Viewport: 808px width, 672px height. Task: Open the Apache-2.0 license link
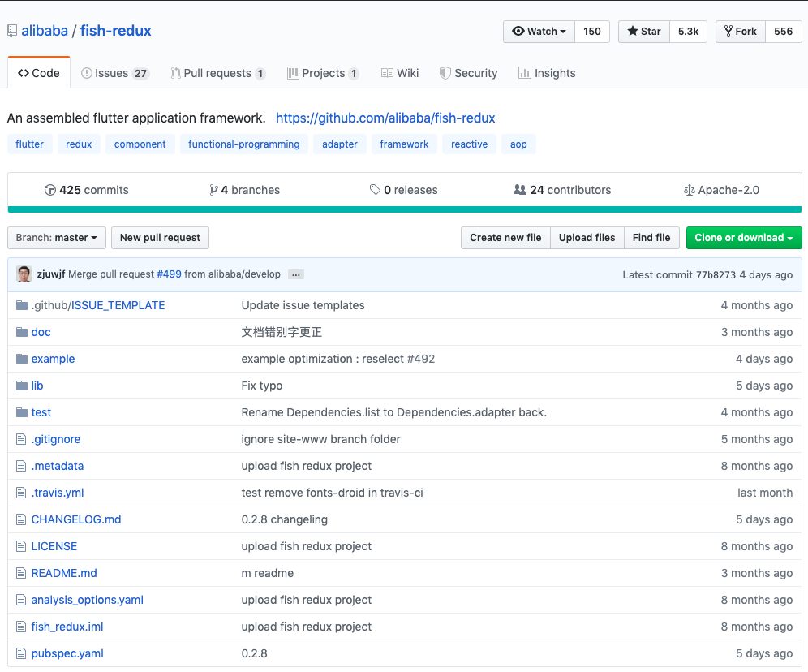coord(721,190)
